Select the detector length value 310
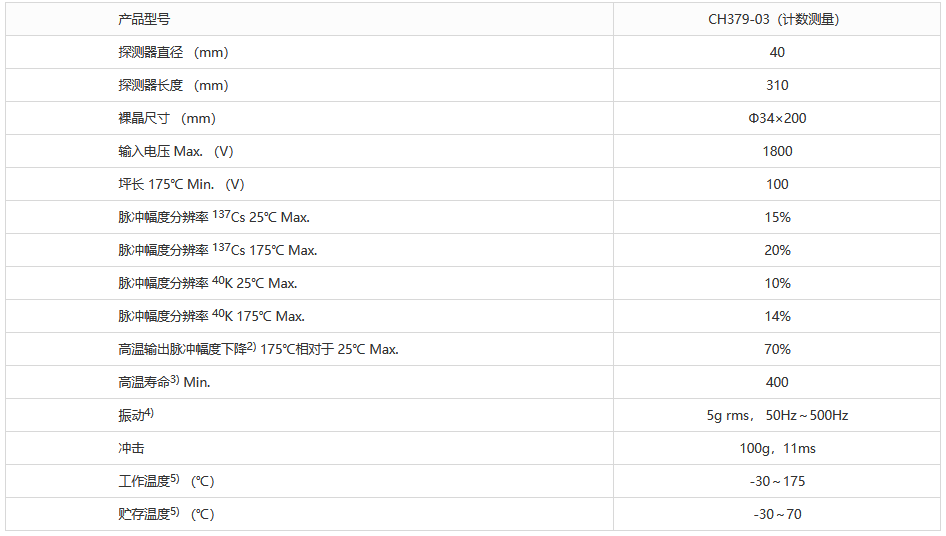The width and height of the screenshot is (946, 536). [x=777, y=85]
